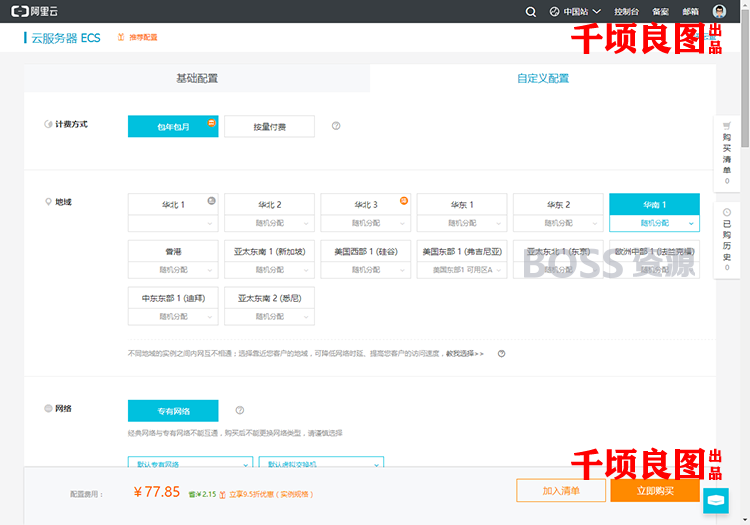The width and height of the screenshot is (750, 525).
Task: Click the Aliyun logo in header
Action: point(34,11)
